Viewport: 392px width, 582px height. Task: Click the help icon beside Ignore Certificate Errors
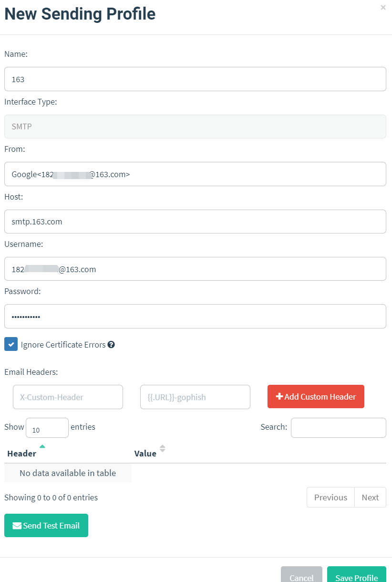tap(111, 345)
